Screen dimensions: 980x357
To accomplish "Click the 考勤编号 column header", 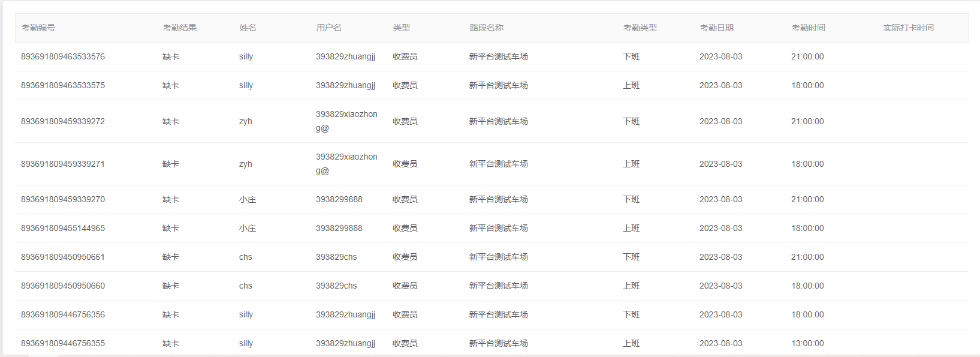I will (x=38, y=28).
